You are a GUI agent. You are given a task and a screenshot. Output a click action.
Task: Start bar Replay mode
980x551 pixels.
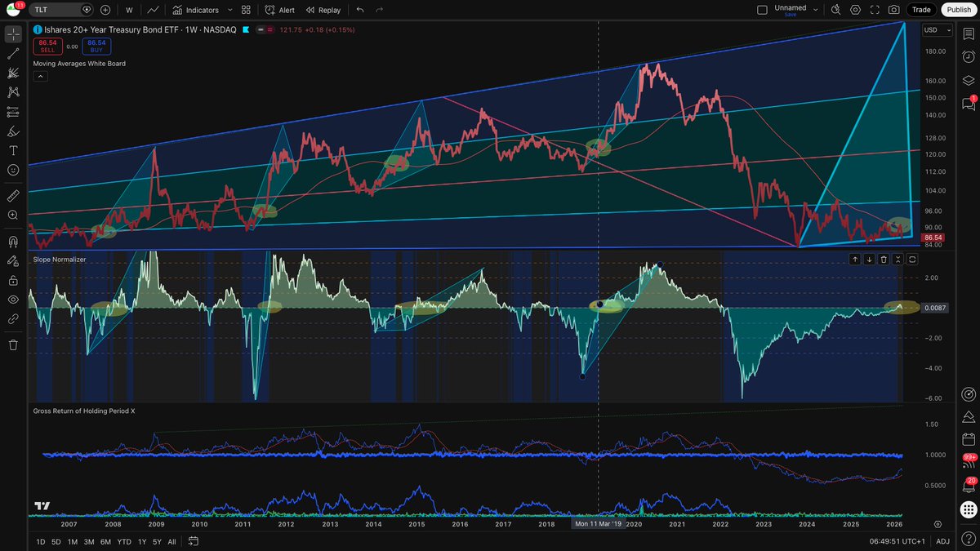pos(323,10)
